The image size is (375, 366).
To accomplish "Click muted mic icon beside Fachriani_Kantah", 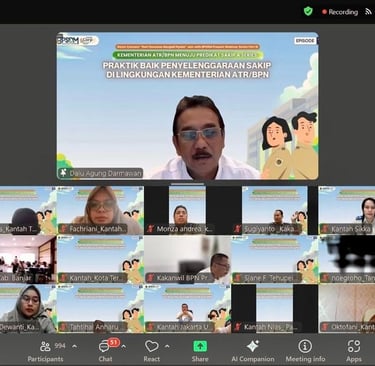I will click(63, 229).
